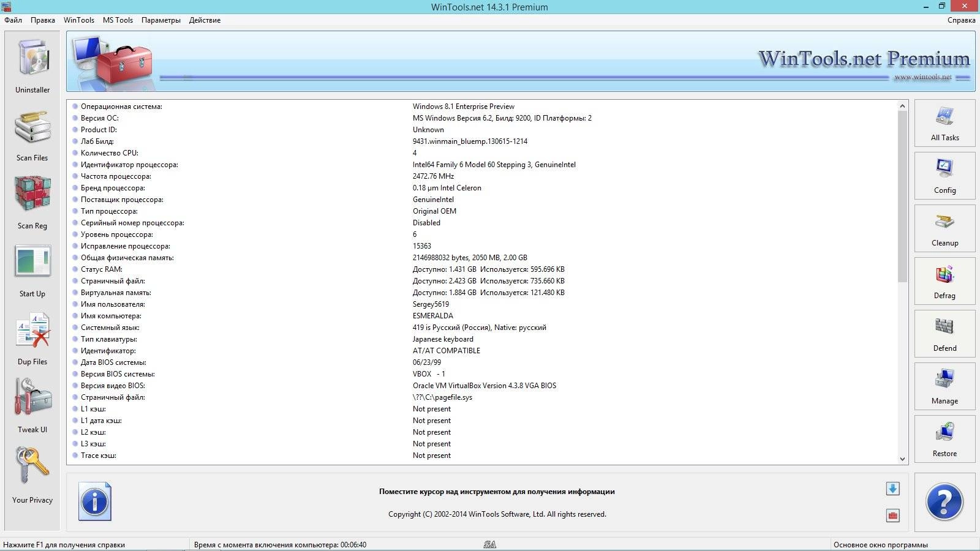The image size is (980, 551).
Task: Open the Defend task
Action: click(x=944, y=334)
